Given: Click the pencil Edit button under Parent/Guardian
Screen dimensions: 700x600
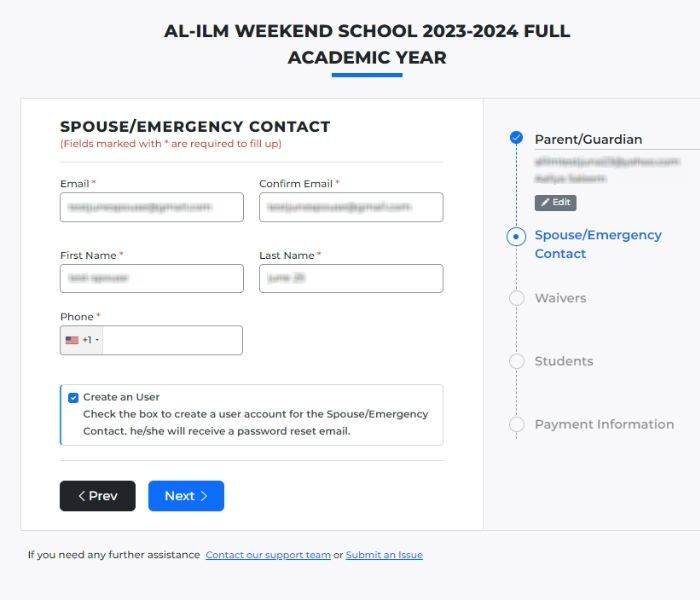Looking at the screenshot, I should tap(555, 202).
